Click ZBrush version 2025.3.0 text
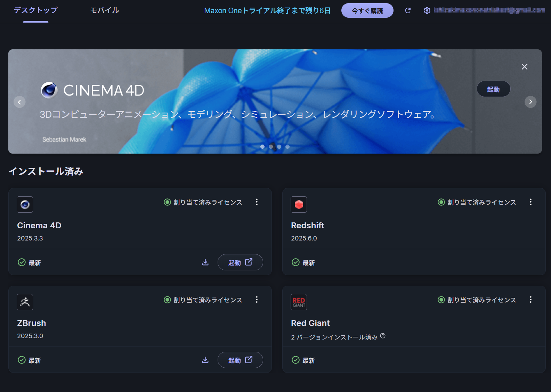551x392 pixels. tap(30, 336)
